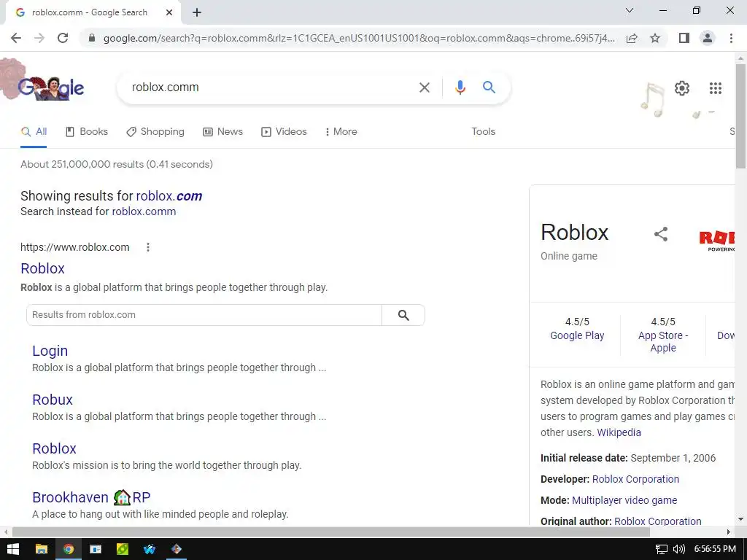Click the browser back arrow

coord(16,38)
